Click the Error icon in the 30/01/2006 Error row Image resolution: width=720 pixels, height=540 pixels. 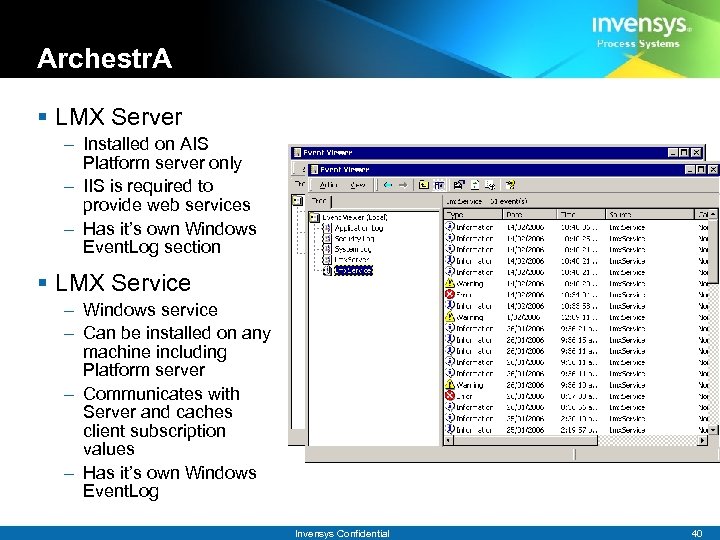point(450,396)
